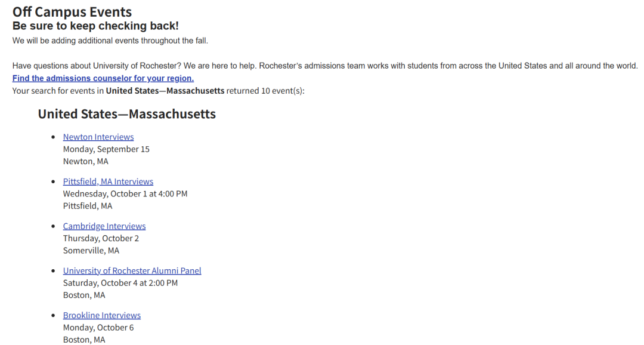
Task: Click the United States—Massachusetts section heading
Action: coord(127,114)
